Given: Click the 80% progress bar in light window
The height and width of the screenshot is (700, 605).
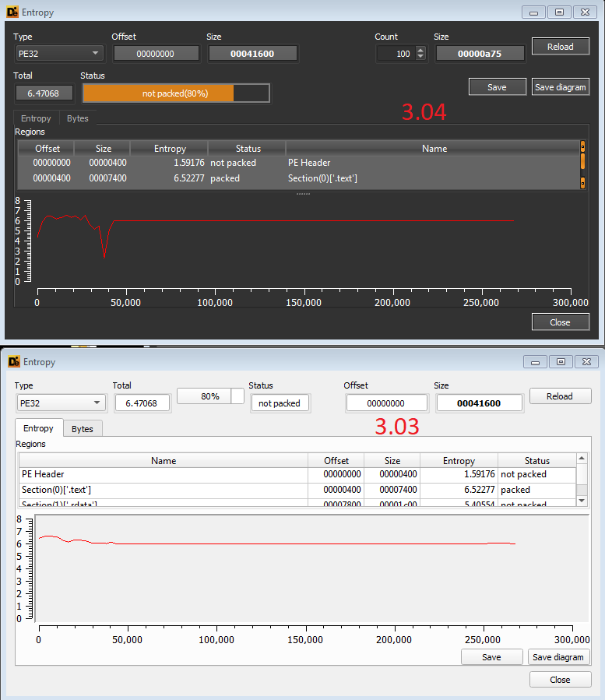Looking at the screenshot, I should coord(210,396).
